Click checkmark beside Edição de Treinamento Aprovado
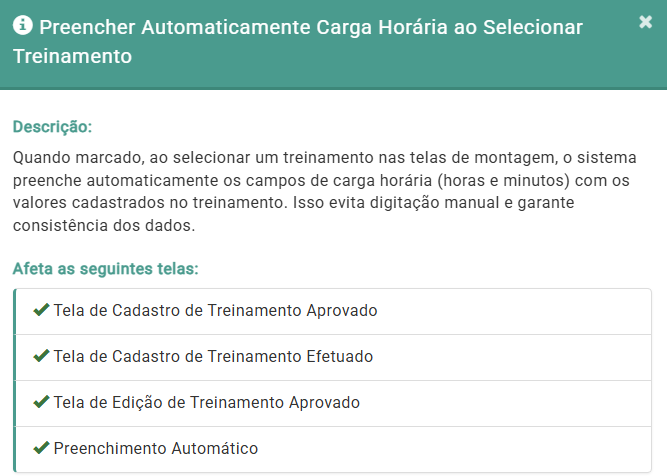 pyautogui.click(x=41, y=402)
